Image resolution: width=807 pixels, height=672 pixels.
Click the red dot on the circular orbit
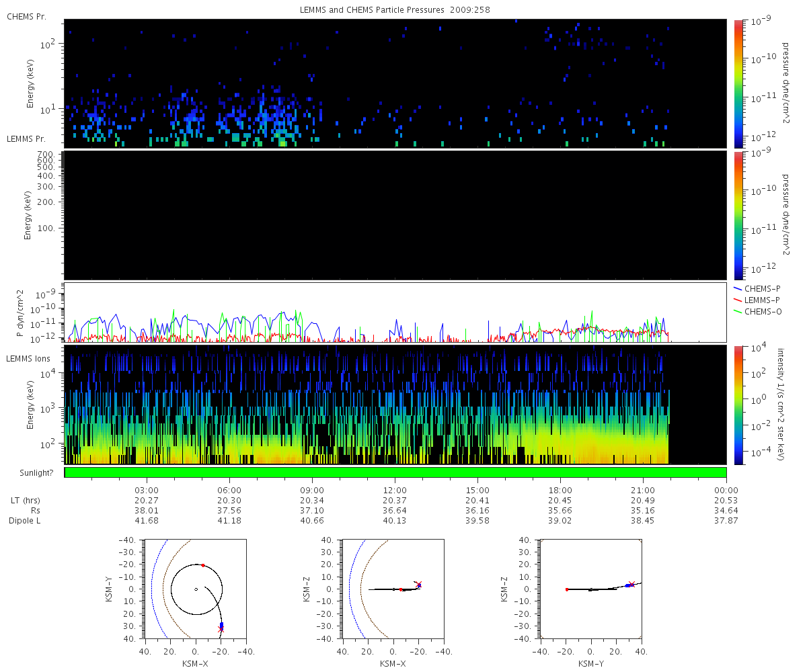pyautogui.click(x=202, y=565)
